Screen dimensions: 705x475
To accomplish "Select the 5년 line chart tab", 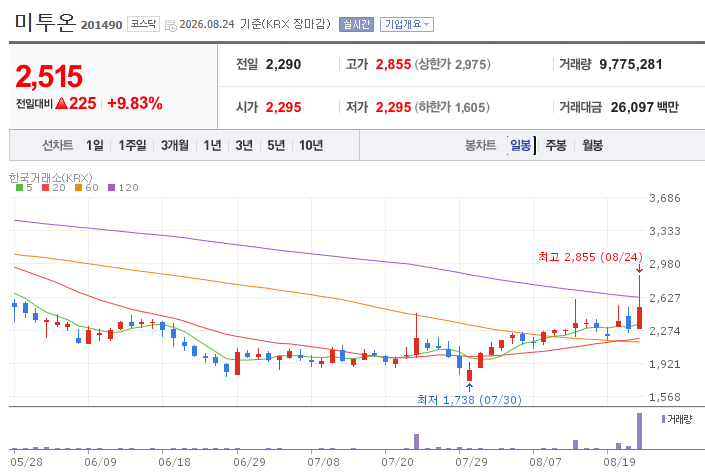I will coord(276,145).
